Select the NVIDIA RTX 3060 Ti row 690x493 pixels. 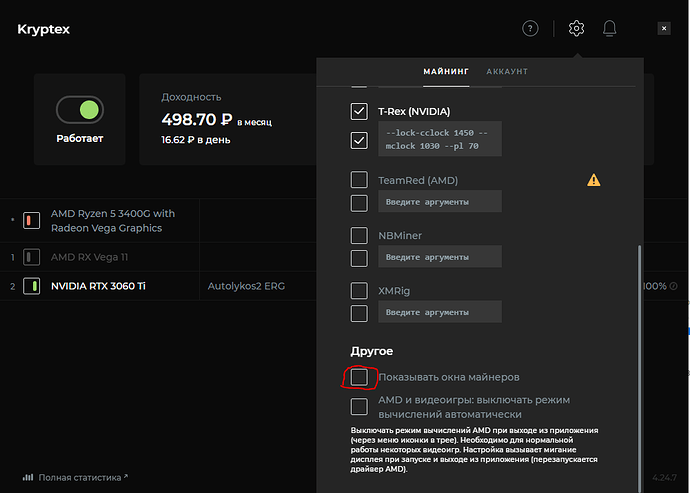(158, 286)
